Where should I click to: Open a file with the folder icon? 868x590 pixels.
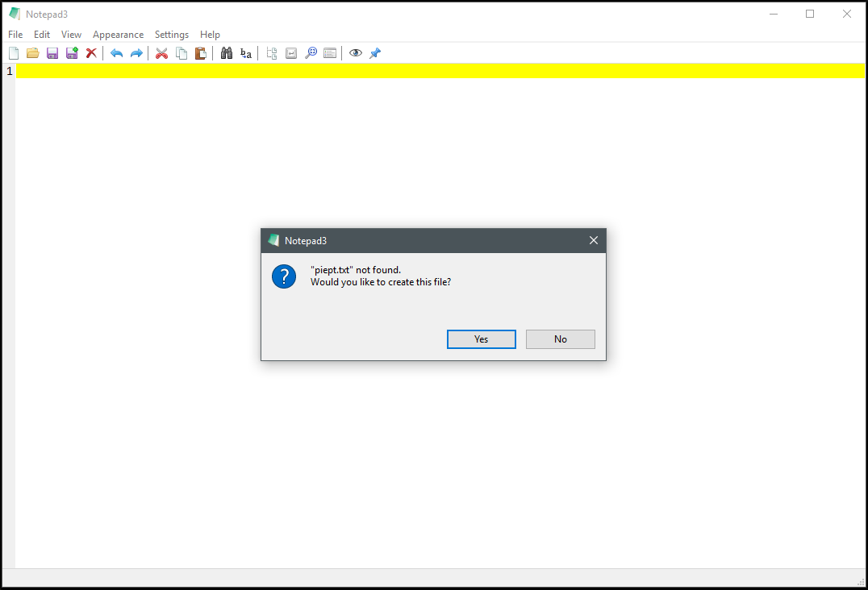(x=33, y=53)
